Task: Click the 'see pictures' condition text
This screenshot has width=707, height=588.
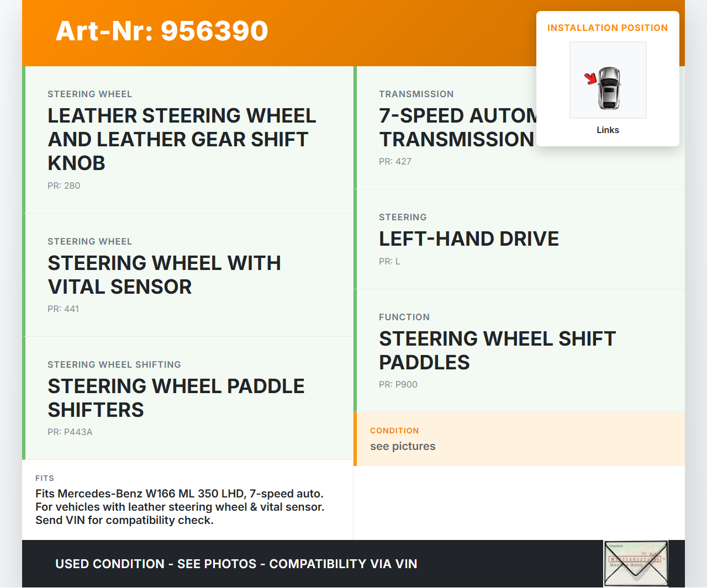Action: click(x=403, y=446)
